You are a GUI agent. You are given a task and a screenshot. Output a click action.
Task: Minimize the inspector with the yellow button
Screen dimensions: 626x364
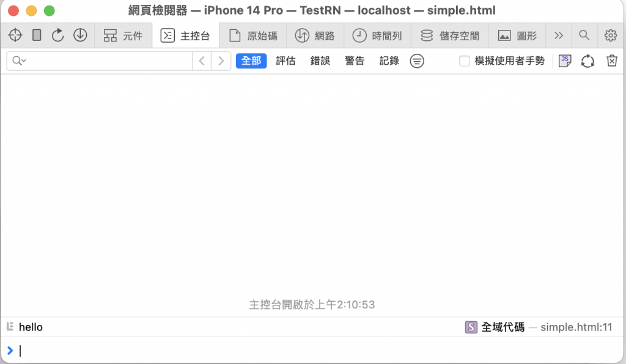coord(32,10)
